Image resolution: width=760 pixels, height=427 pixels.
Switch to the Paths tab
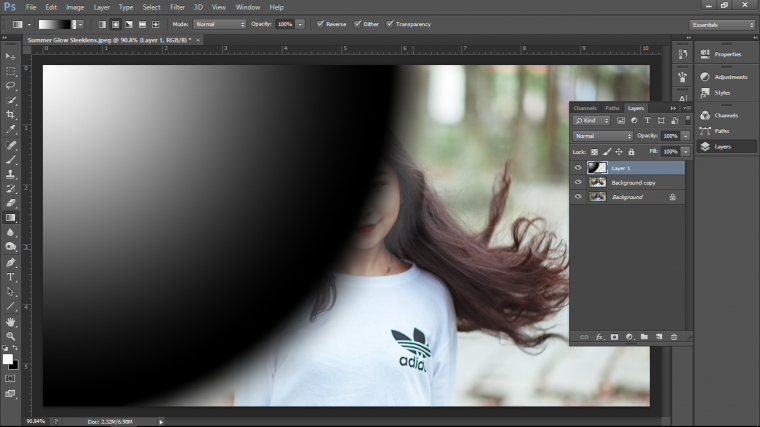(x=612, y=108)
